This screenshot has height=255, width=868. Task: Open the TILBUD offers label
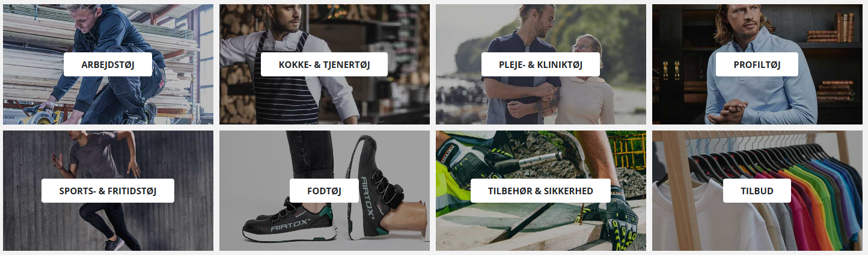click(x=757, y=191)
